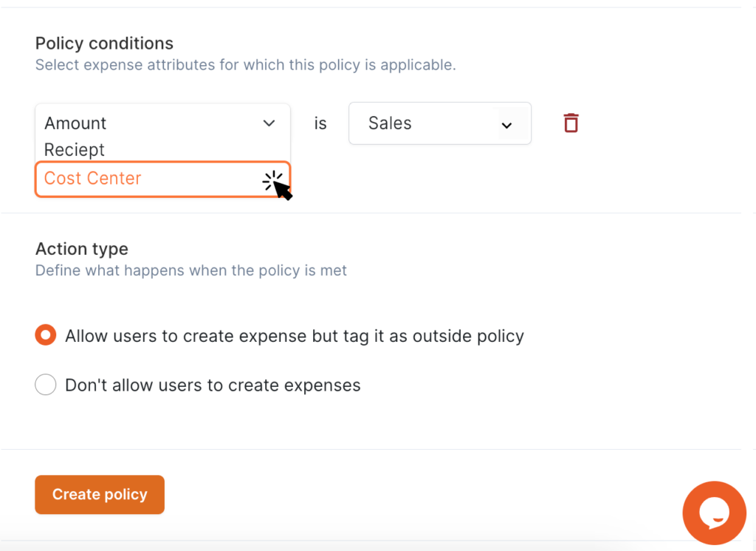Click the Create policy button

tap(100, 495)
